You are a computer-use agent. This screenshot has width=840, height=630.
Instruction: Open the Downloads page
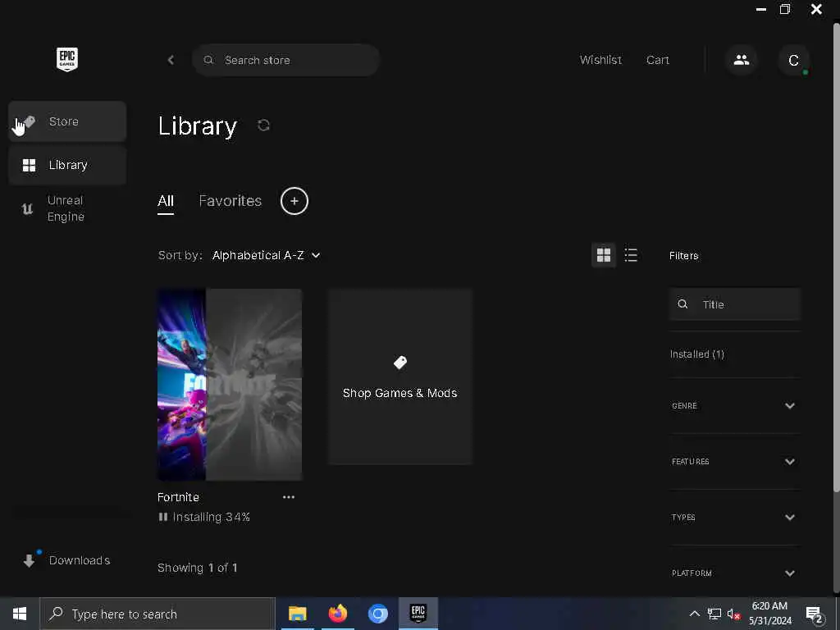[x=67, y=560]
